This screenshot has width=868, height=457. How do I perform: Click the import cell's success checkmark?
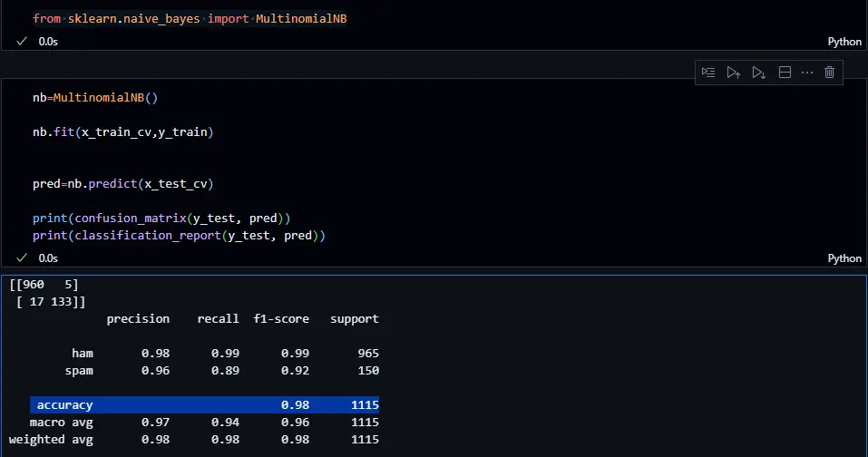click(x=22, y=42)
